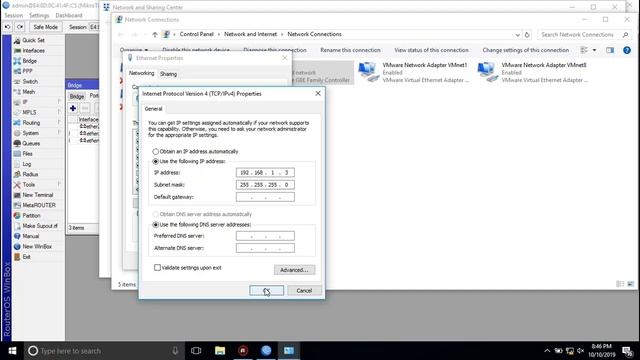Open the Session menu in WinBox

[x=13, y=16]
